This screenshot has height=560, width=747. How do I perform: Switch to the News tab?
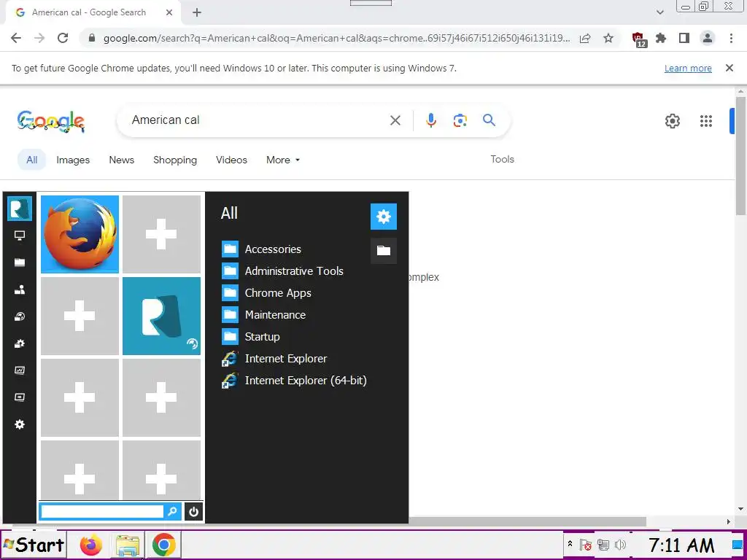click(122, 160)
